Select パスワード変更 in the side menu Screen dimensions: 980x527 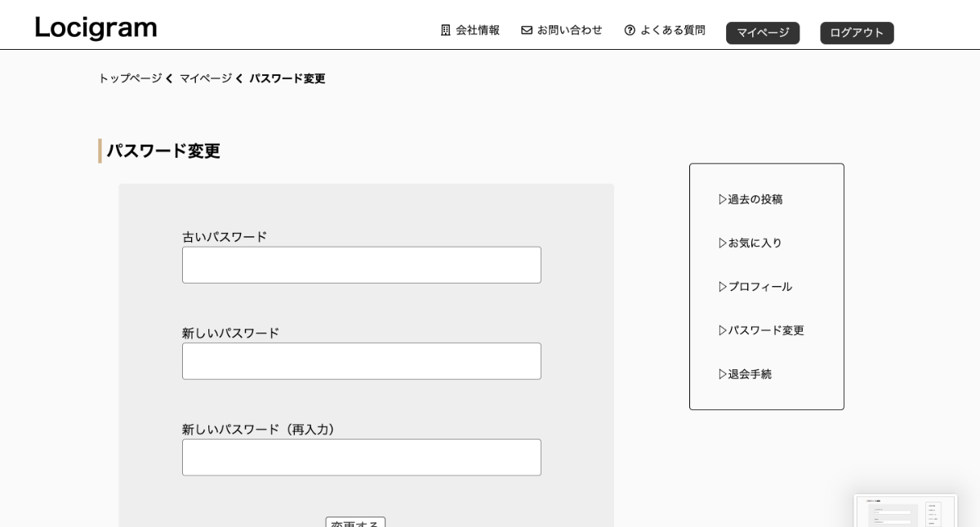tap(766, 330)
